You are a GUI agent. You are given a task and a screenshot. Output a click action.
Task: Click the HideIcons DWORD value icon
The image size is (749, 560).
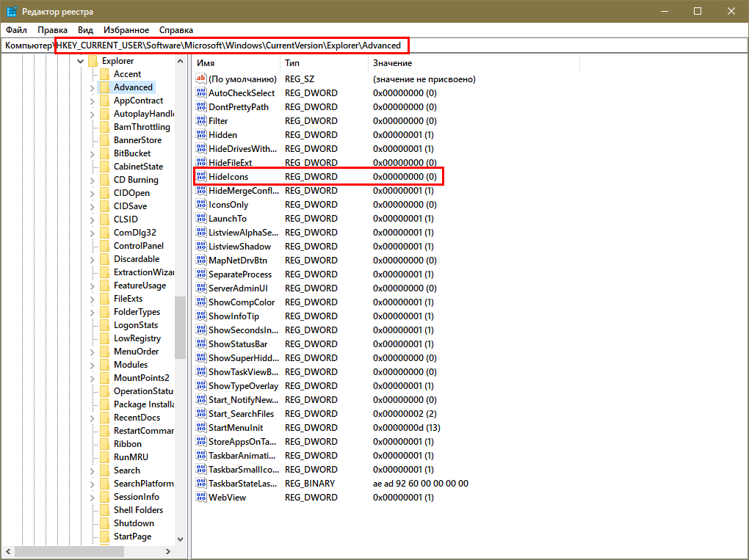coord(201,177)
